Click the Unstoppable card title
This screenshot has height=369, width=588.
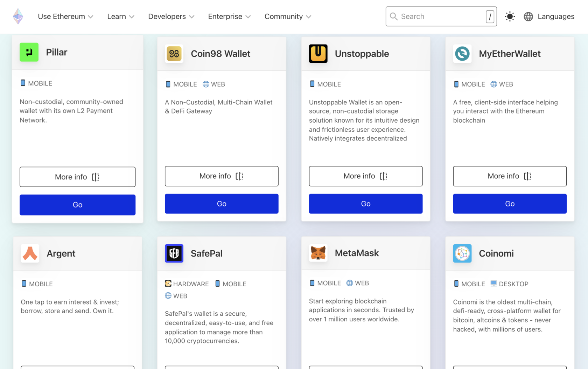(x=362, y=54)
